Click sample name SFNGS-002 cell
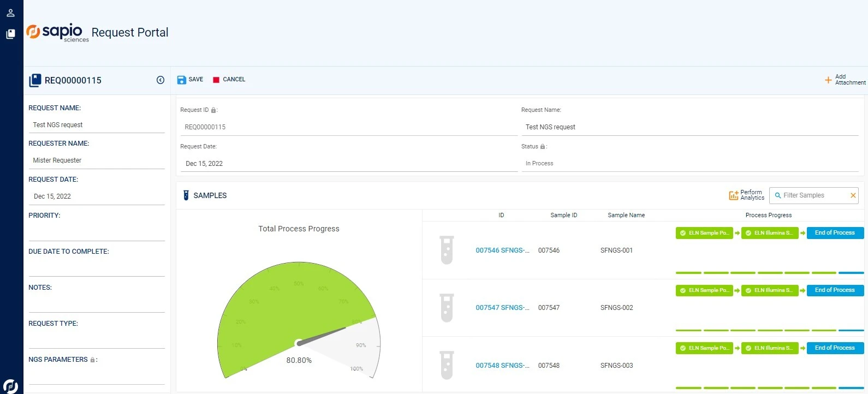This screenshot has height=394, width=868. 617,308
